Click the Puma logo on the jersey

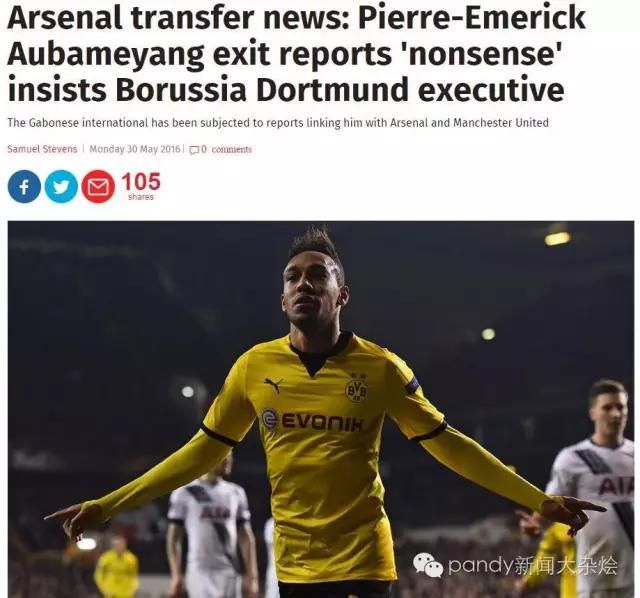[x=274, y=384]
